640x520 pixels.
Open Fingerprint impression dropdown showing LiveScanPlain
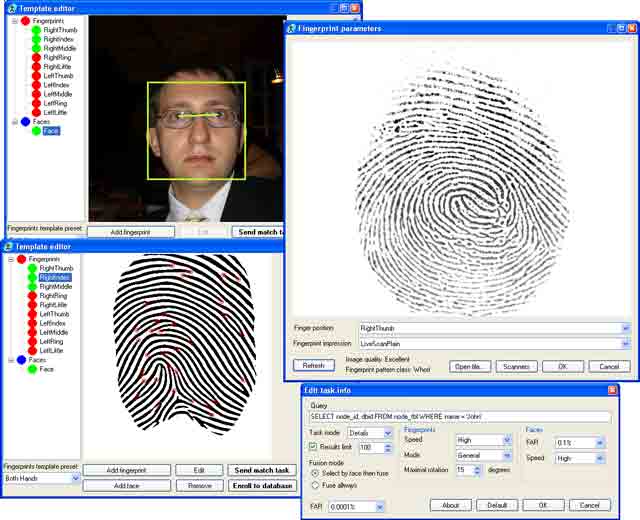click(625, 344)
